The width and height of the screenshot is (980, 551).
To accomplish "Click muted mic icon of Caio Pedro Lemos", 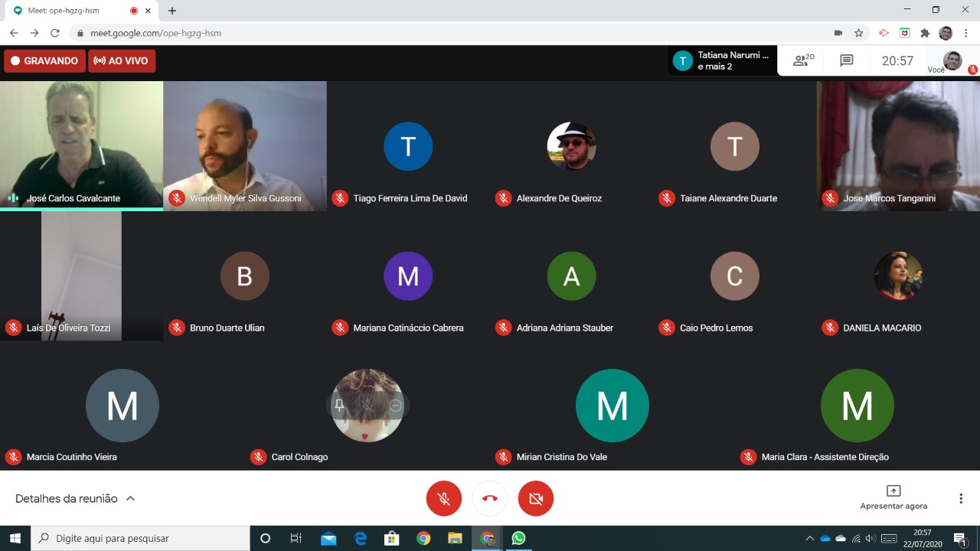I will click(x=667, y=328).
